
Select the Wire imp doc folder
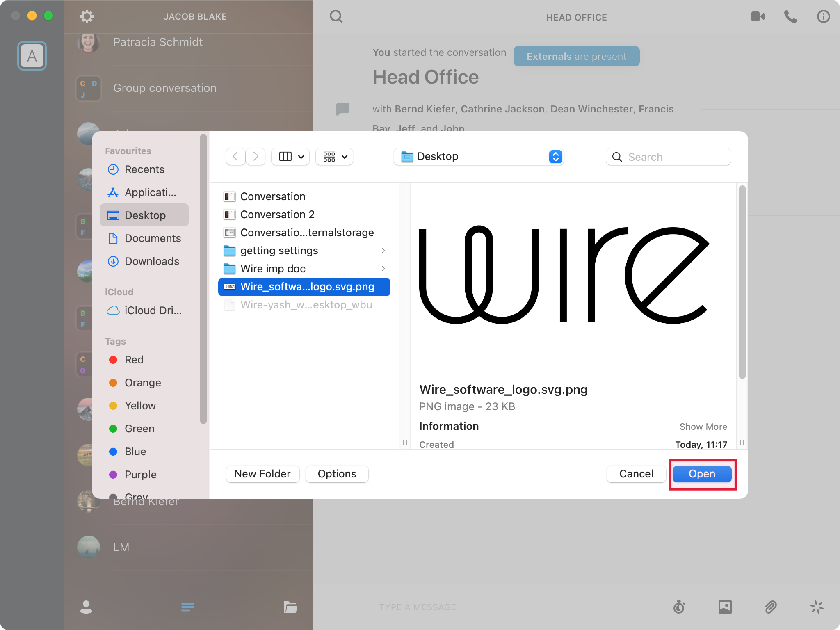(x=304, y=269)
